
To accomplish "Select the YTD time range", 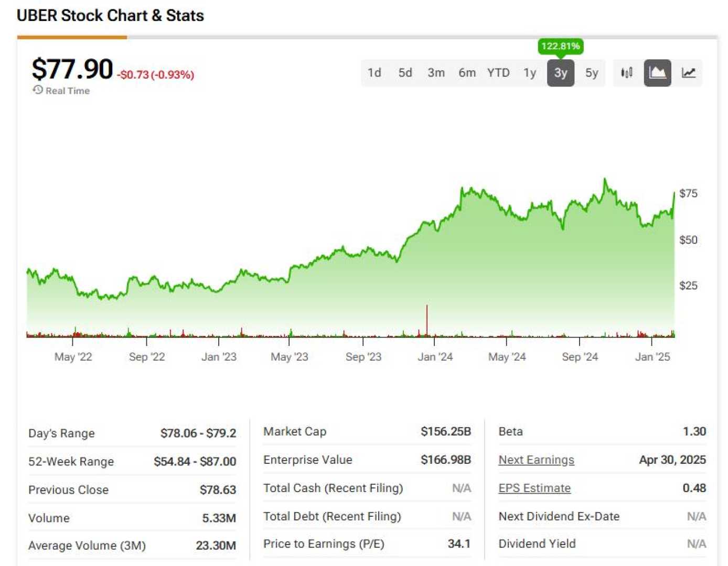I will tap(498, 73).
